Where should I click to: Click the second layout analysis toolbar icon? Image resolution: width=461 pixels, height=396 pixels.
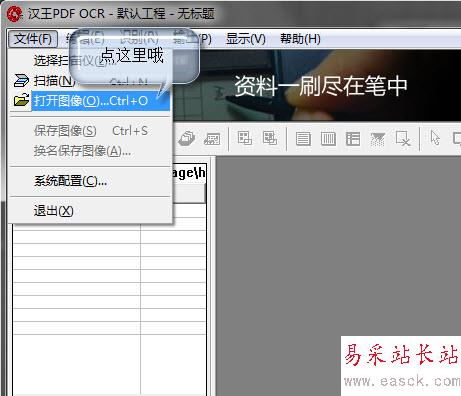(270, 138)
